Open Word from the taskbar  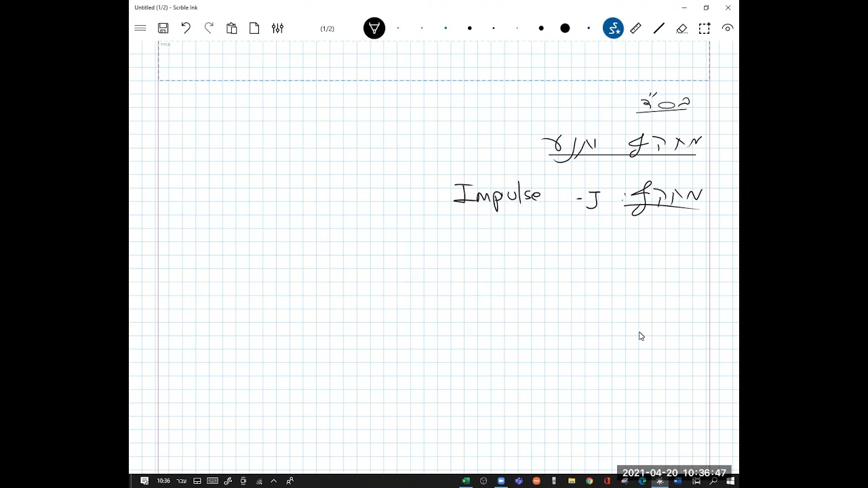tap(677, 481)
